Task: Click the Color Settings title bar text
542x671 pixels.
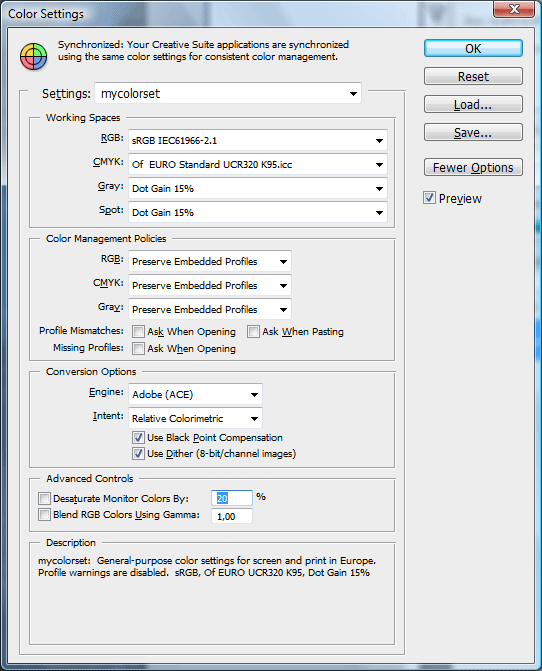Action: tap(46, 14)
